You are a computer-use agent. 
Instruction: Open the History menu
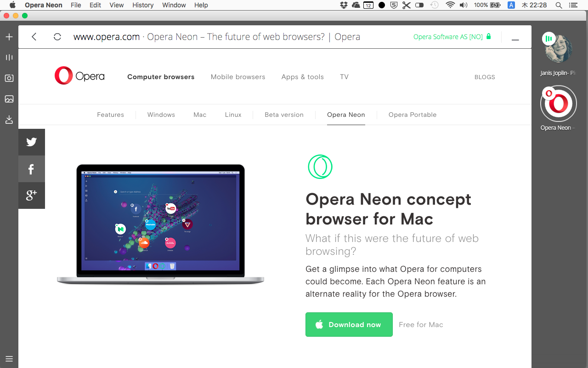click(x=143, y=5)
